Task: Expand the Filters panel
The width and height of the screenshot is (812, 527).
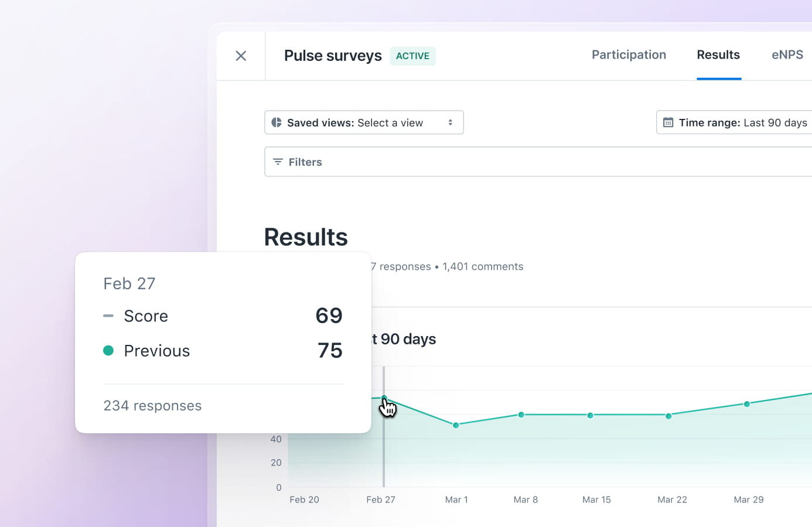Action: (x=306, y=162)
